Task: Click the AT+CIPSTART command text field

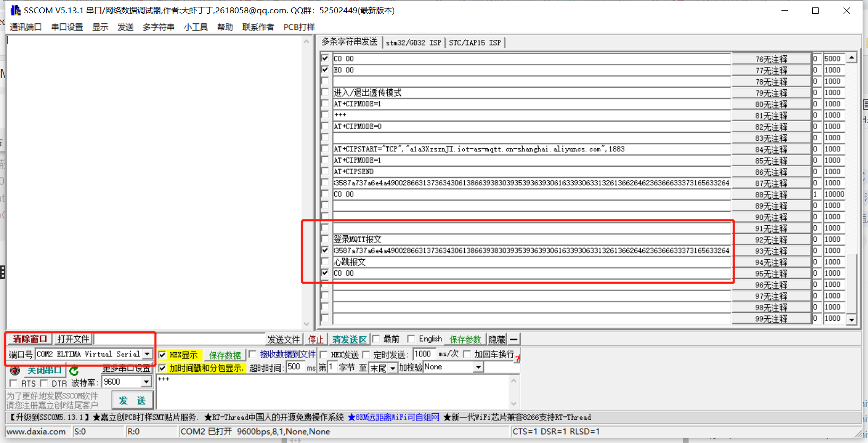Action: click(532, 149)
